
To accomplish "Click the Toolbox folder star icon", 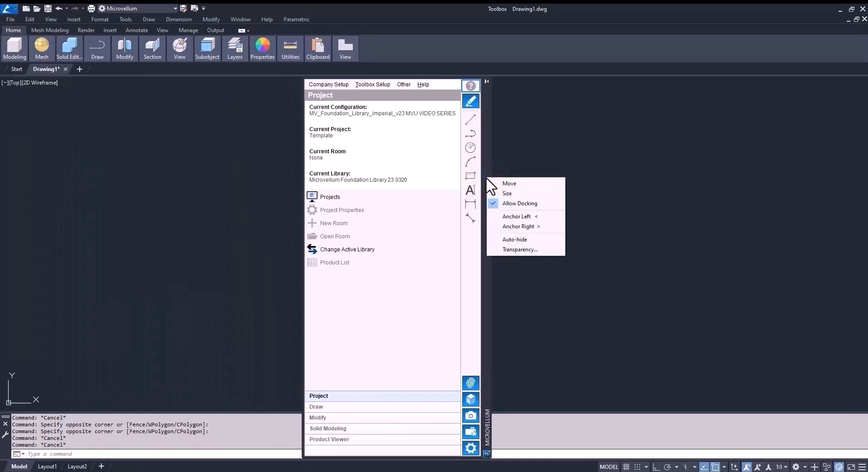I will (x=471, y=432).
